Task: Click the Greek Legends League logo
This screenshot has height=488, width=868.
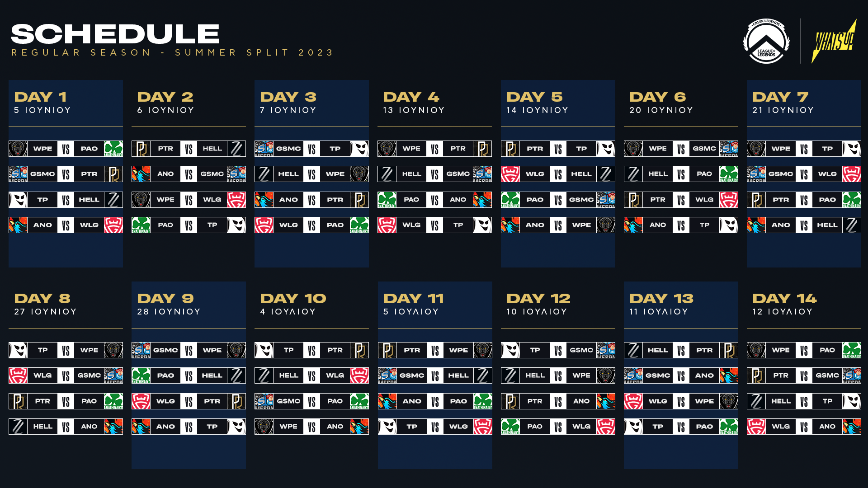Action: tap(766, 41)
